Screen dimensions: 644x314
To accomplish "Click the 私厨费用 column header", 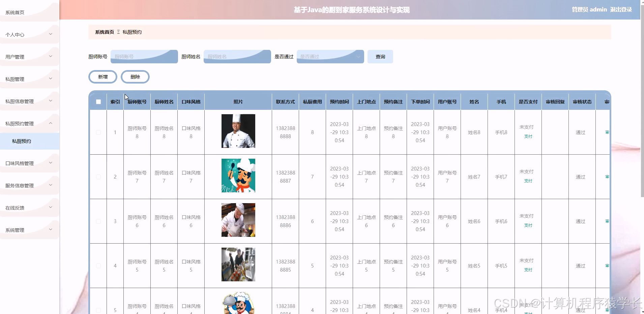I will point(313,102).
